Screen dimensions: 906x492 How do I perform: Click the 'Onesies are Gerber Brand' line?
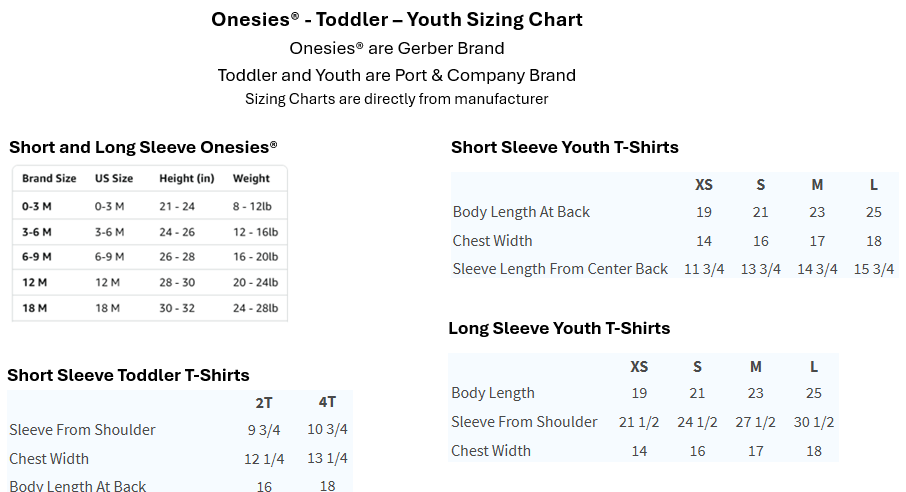point(397,48)
